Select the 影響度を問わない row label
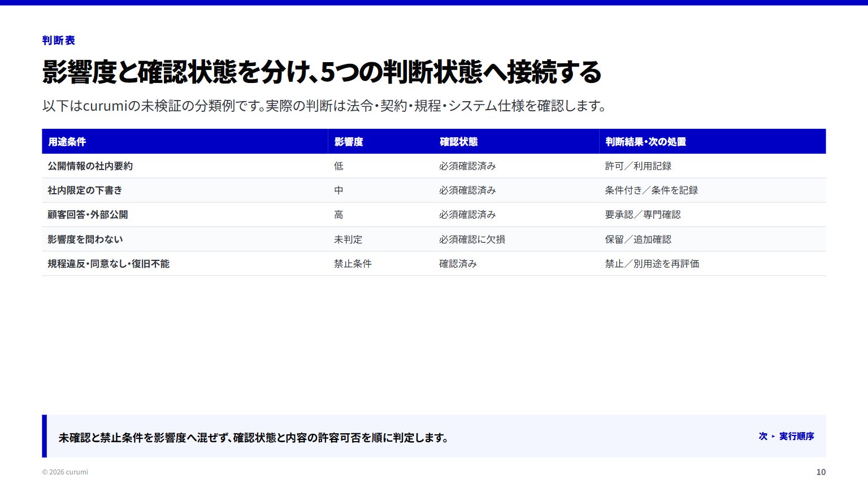The height and width of the screenshot is (488, 868). pos(85,239)
